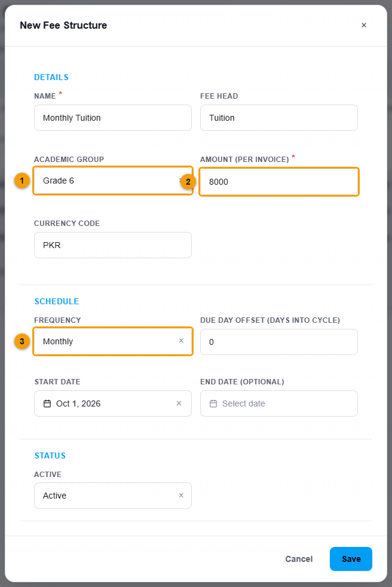Focus the Currency Code field
Image resolution: width=392 pixels, height=587 pixels.
pyautogui.click(x=113, y=245)
